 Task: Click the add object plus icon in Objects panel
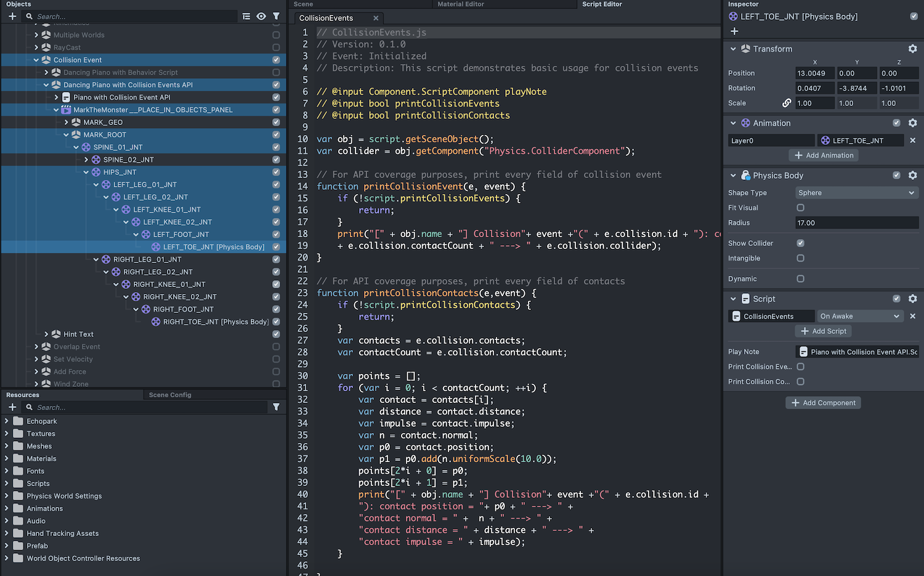point(12,17)
